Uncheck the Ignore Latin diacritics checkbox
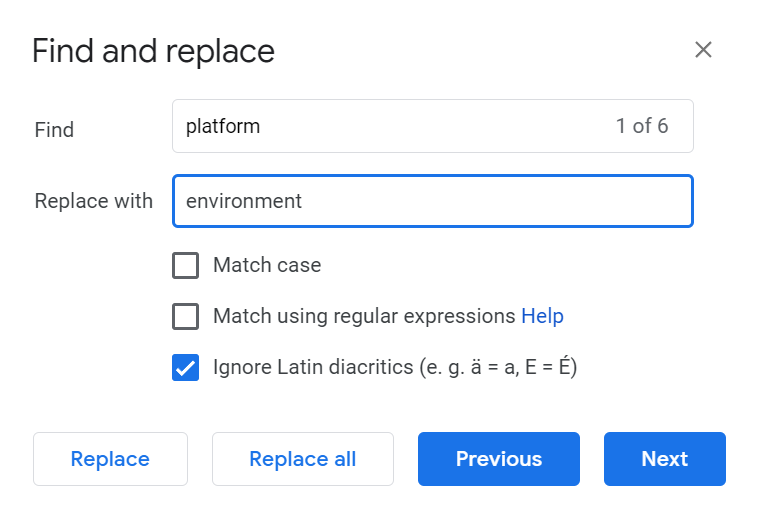The image size is (758, 506). click(x=185, y=367)
